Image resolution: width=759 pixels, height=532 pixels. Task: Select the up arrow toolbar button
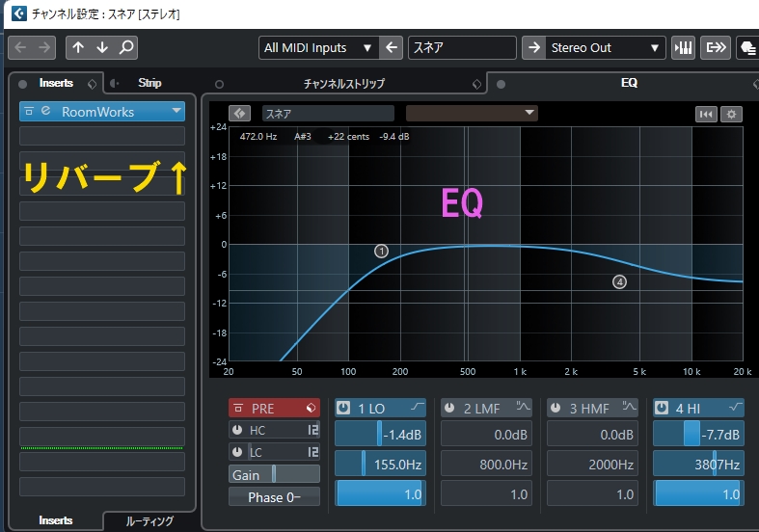[78, 47]
